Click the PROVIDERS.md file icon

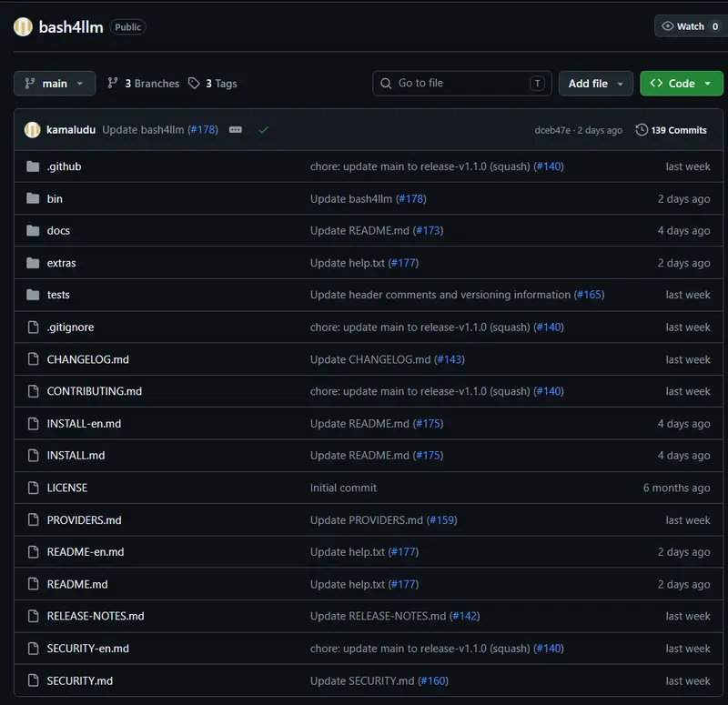33,519
